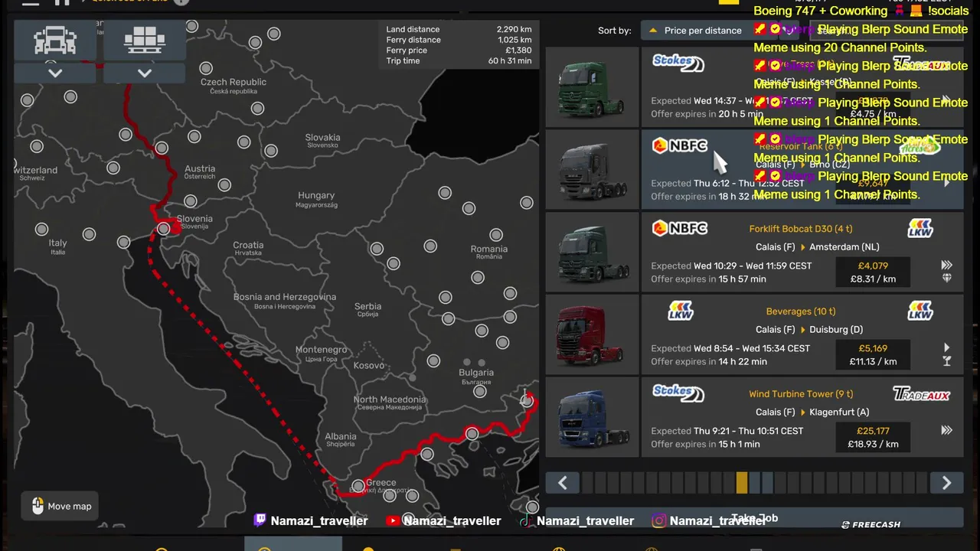Click fragile glass icon on Beverages job
Image resolution: width=980 pixels, height=551 pixels.
(x=947, y=361)
